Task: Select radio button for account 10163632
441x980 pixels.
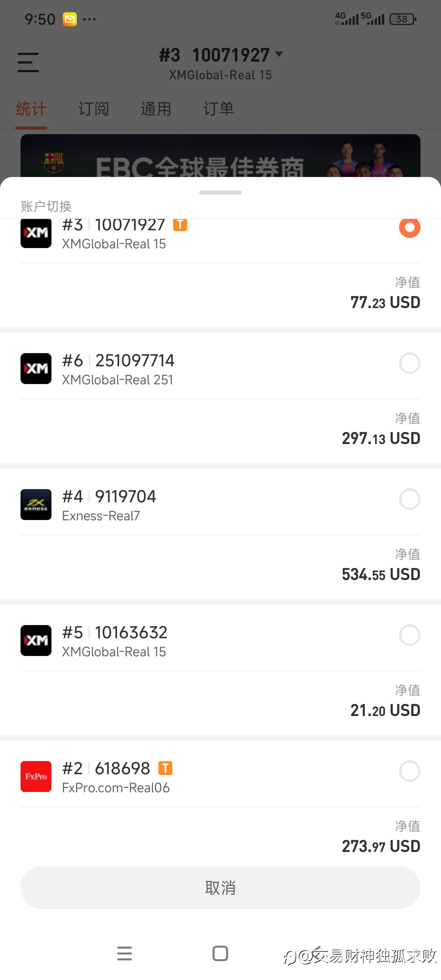Action: tap(409, 635)
